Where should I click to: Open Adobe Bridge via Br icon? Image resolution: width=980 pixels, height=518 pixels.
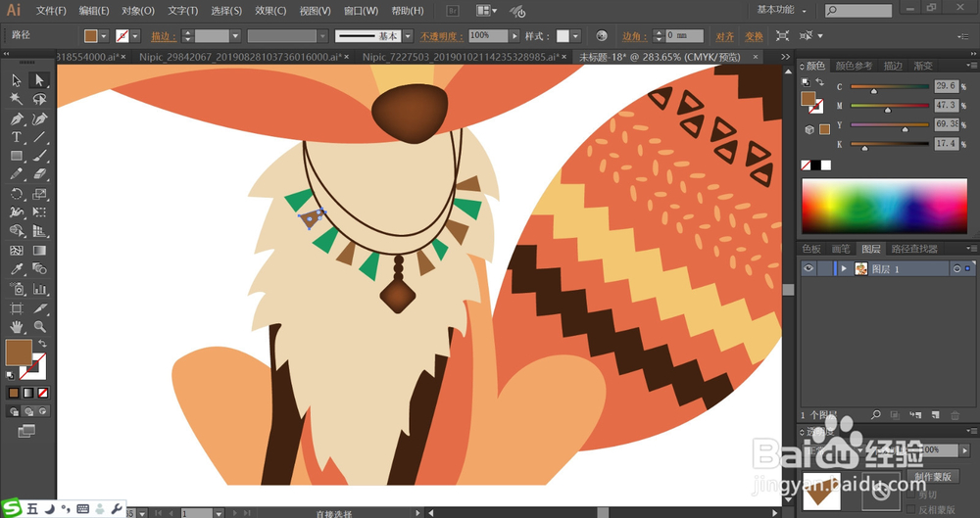453,11
